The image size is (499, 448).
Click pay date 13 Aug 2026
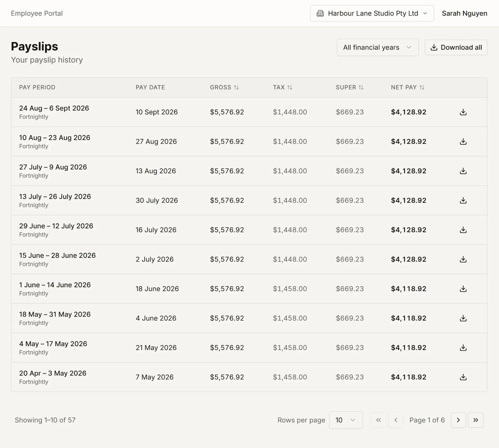[156, 171]
